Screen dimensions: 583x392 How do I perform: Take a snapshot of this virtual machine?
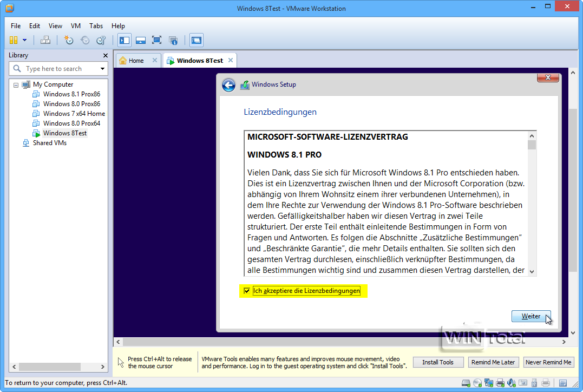(69, 40)
